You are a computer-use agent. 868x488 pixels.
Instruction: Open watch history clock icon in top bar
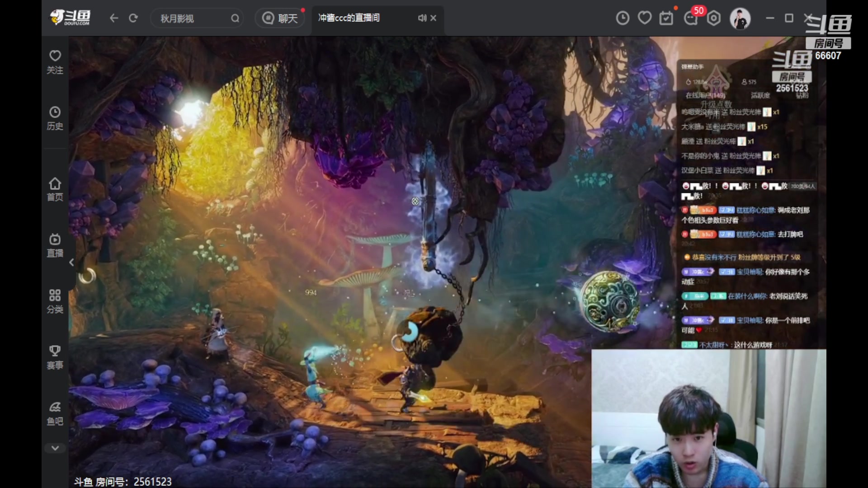[623, 18]
